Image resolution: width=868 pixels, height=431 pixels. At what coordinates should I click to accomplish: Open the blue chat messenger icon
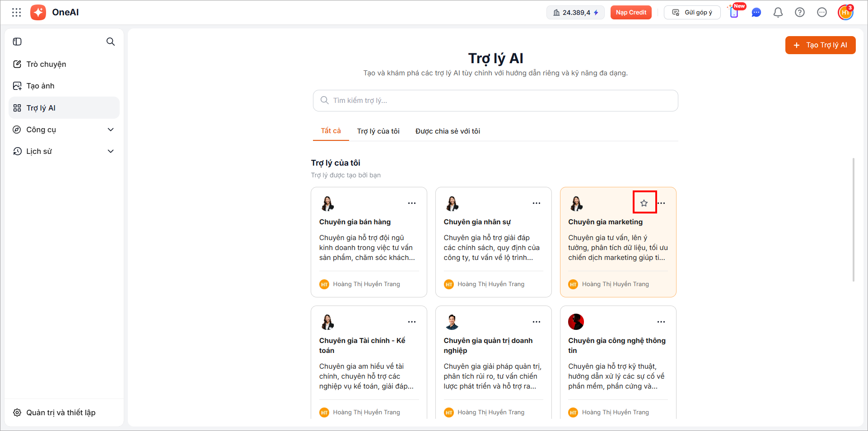756,13
